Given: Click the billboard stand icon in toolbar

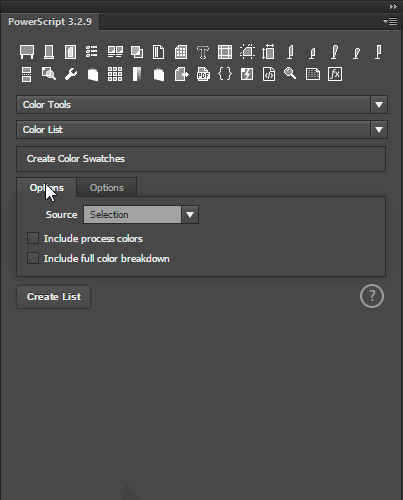Looking at the screenshot, I should (27, 52).
